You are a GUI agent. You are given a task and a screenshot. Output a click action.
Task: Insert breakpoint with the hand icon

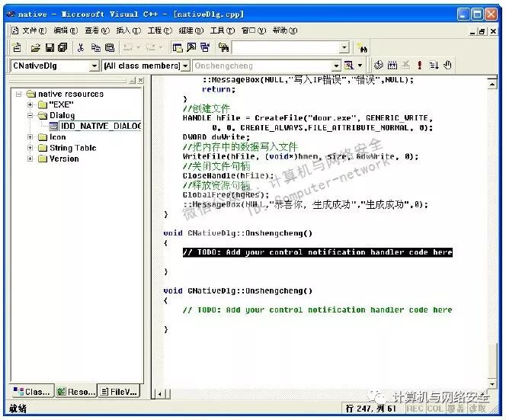447,66
